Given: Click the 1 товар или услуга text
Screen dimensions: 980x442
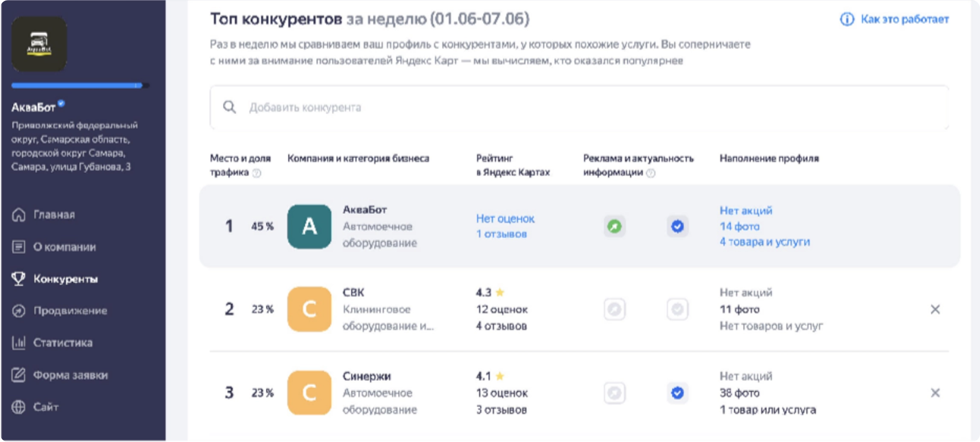Looking at the screenshot, I should click(768, 410).
